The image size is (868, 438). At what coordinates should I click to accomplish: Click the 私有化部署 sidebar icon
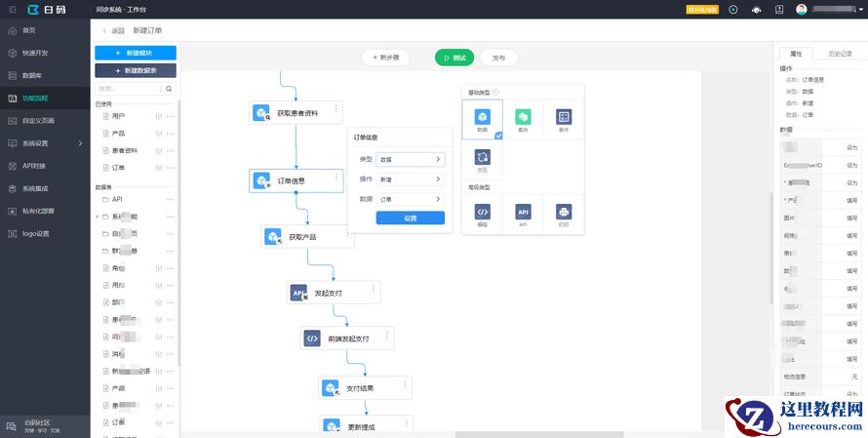coord(12,211)
